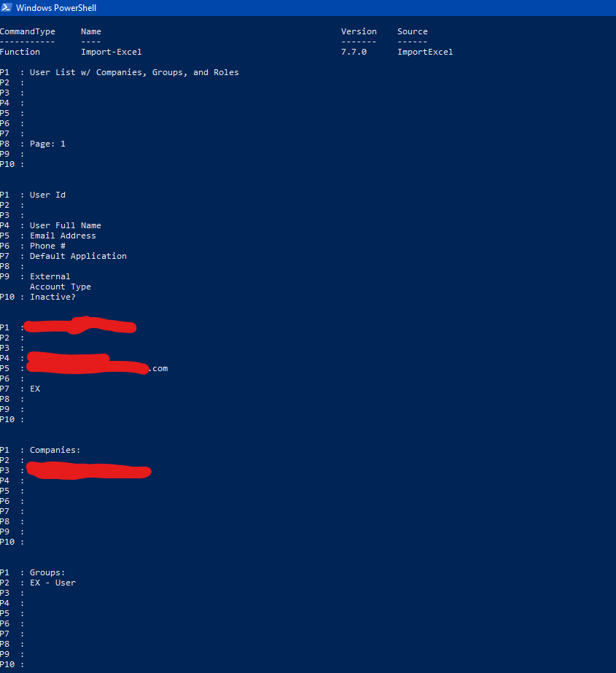The width and height of the screenshot is (616, 673).
Task: Select the Companies: section heading
Action: pos(55,450)
